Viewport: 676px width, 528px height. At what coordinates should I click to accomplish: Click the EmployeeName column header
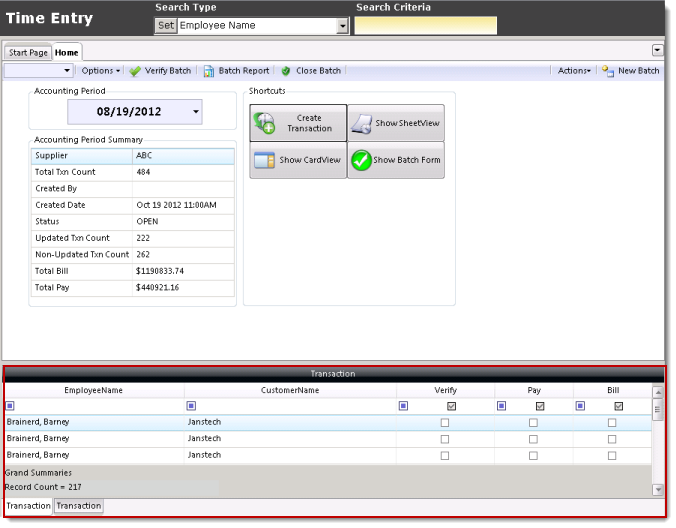coord(94,390)
